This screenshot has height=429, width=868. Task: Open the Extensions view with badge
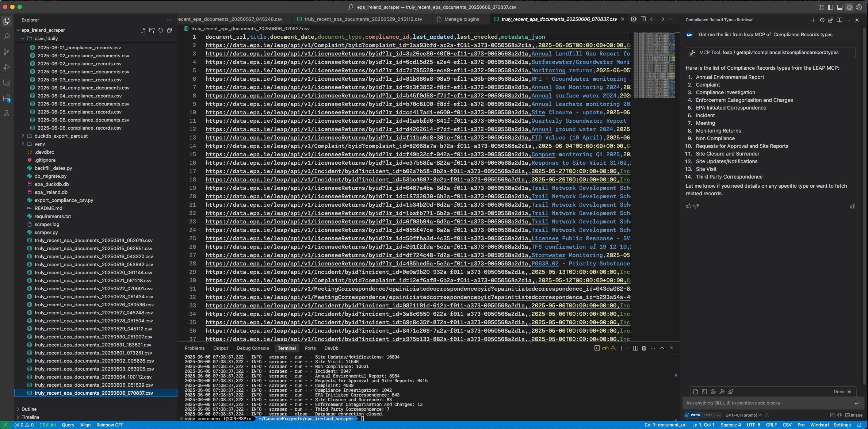pos(7,99)
